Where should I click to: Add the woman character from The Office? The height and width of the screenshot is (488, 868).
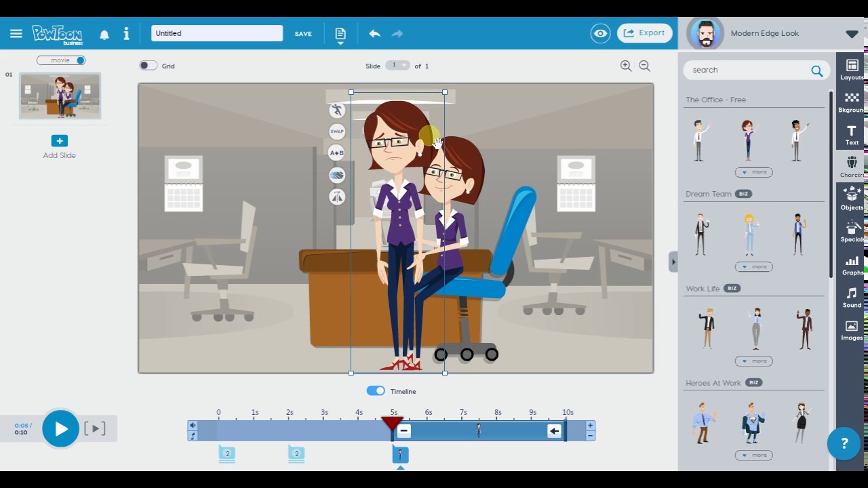click(748, 140)
